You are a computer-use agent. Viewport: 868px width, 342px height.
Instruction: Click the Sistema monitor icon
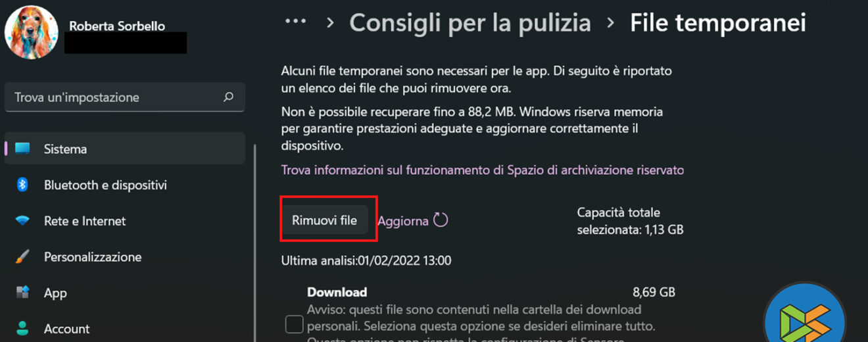coord(23,149)
